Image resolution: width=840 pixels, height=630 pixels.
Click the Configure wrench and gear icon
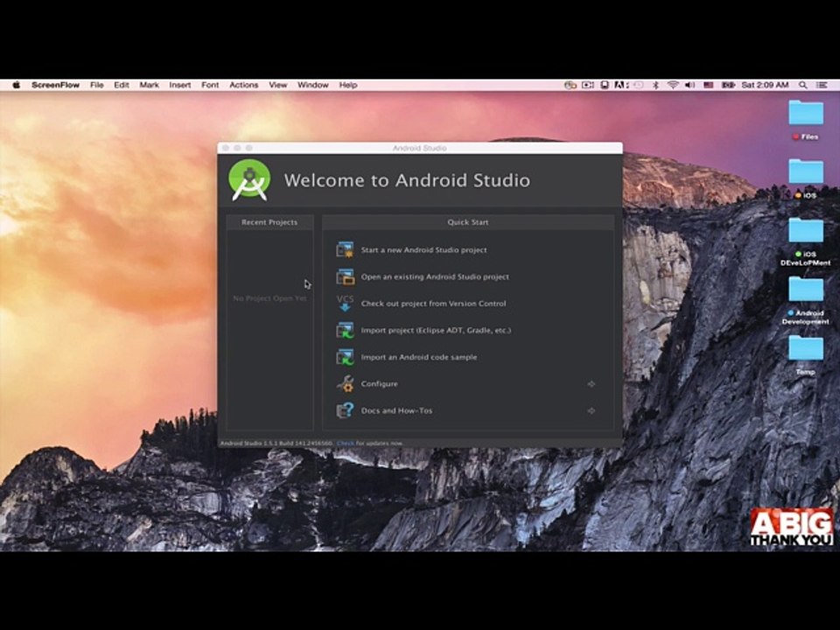(x=345, y=383)
